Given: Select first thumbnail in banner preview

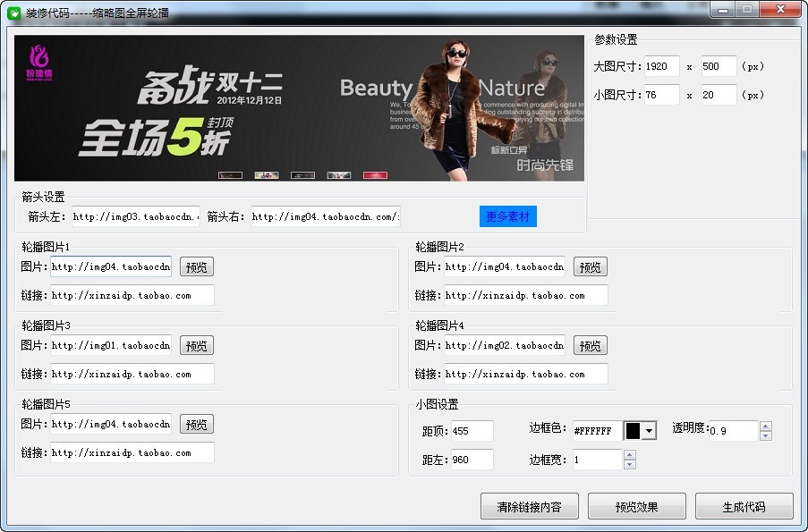Looking at the screenshot, I should coord(230,175).
